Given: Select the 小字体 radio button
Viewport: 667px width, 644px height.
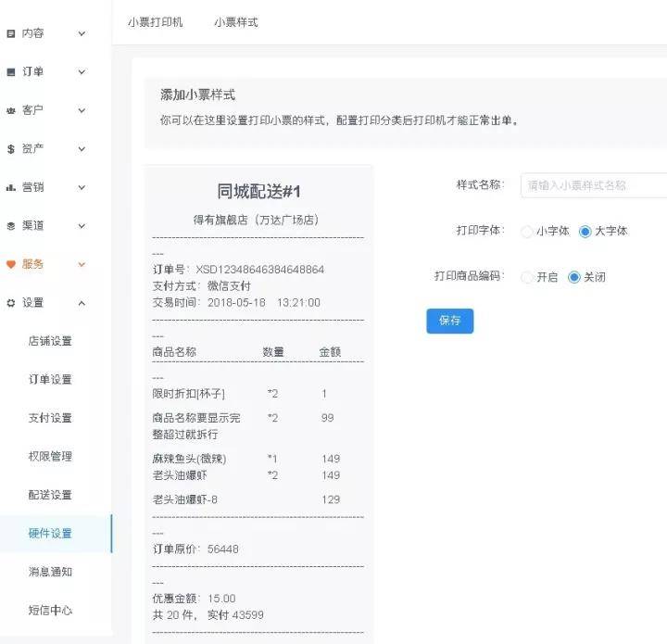Looking at the screenshot, I should (526, 232).
